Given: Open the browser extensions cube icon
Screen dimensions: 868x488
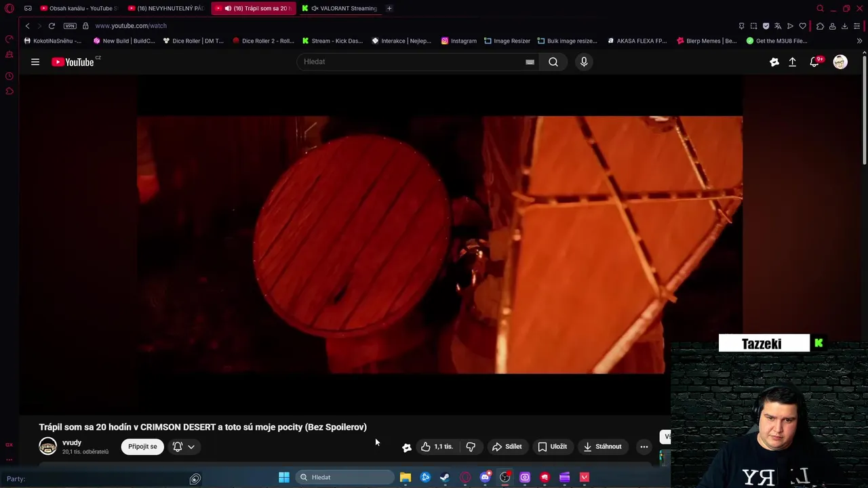Looking at the screenshot, I should click(820, 26).
